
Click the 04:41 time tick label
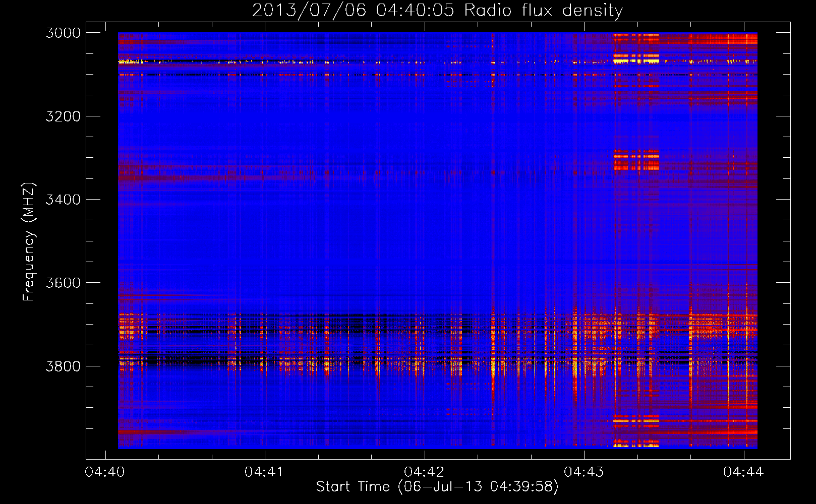[x=264, y=472]
